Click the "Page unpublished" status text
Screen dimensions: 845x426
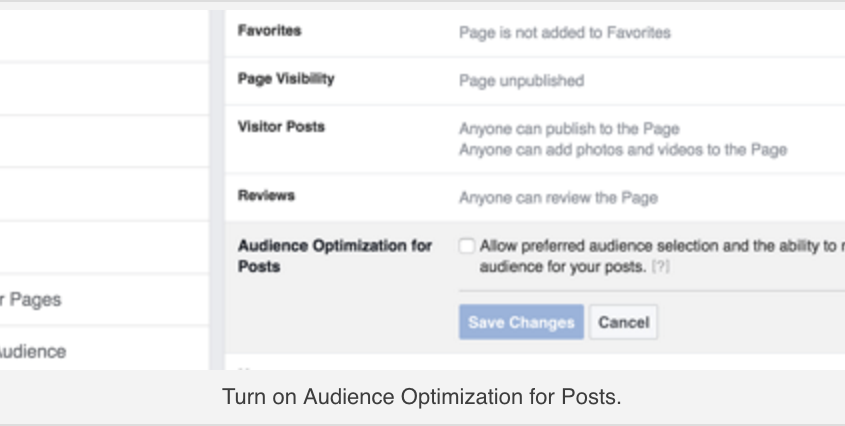(x=522, y=81)
